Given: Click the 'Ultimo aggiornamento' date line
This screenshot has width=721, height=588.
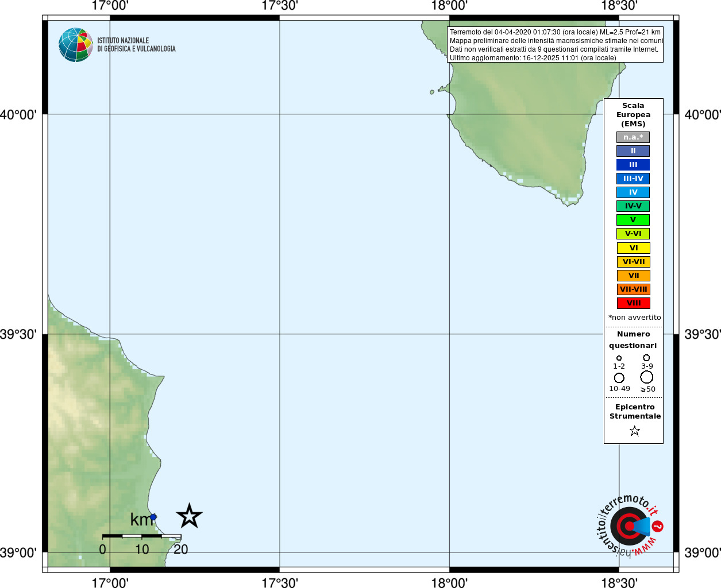Looking at the screenshot, I should pos(533,58).
